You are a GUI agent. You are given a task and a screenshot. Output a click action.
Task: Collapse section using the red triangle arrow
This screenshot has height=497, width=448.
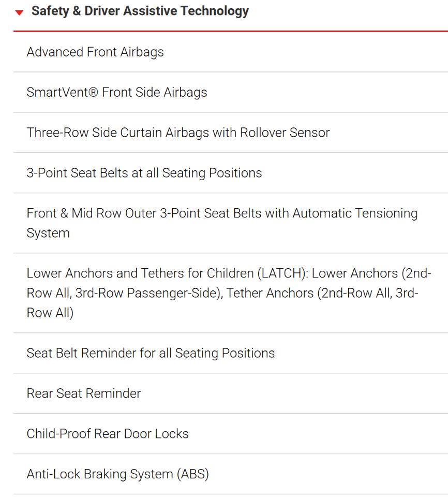(x=19, y=12)
